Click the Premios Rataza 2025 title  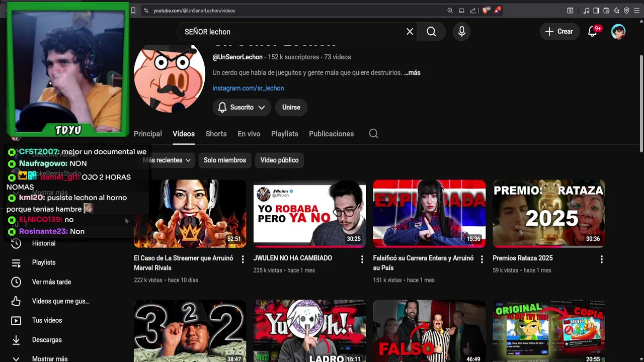coord(523,258)
